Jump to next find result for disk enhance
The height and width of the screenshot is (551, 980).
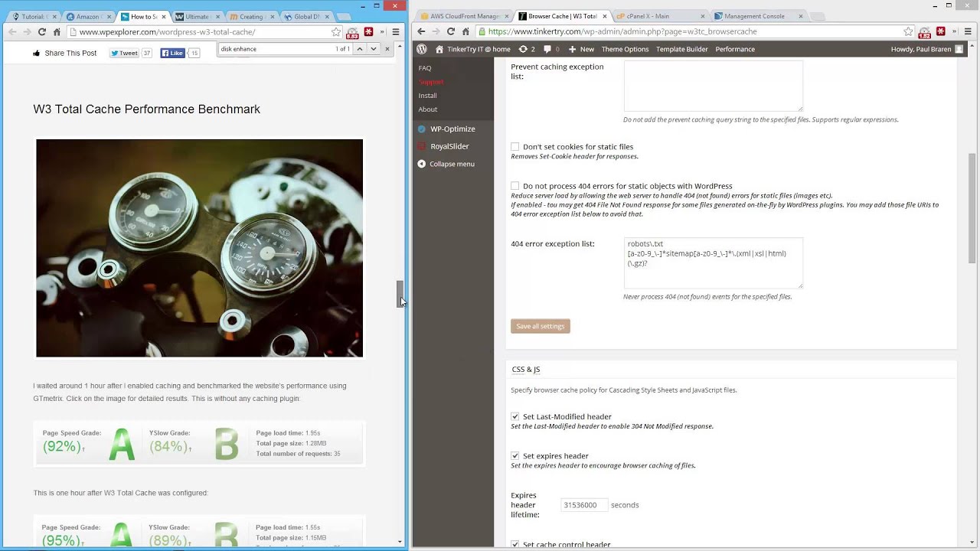(x=374, y=49)
